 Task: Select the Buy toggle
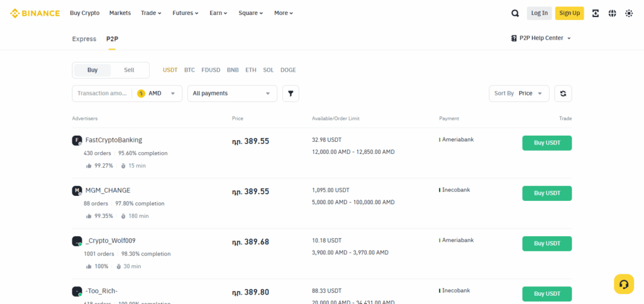(92, 70)
